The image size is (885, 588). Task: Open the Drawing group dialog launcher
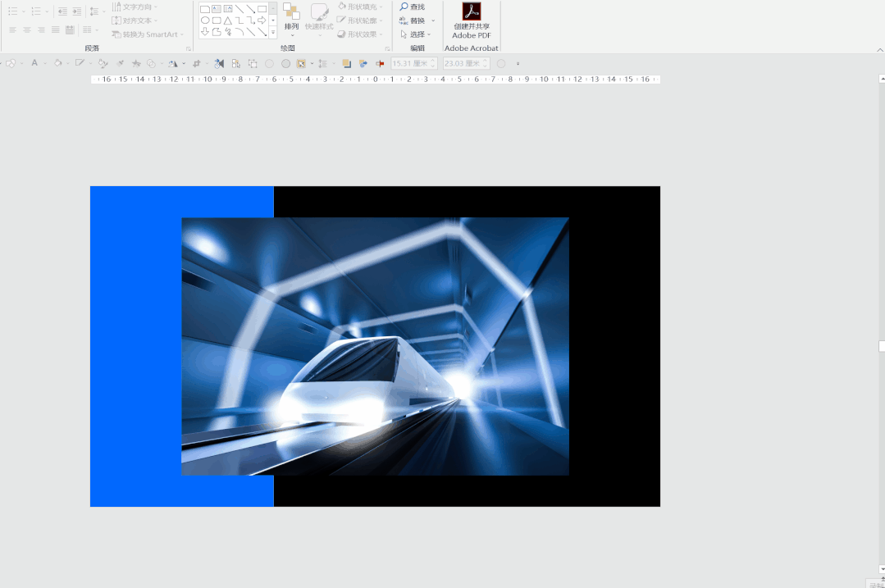tap(387, 48)
